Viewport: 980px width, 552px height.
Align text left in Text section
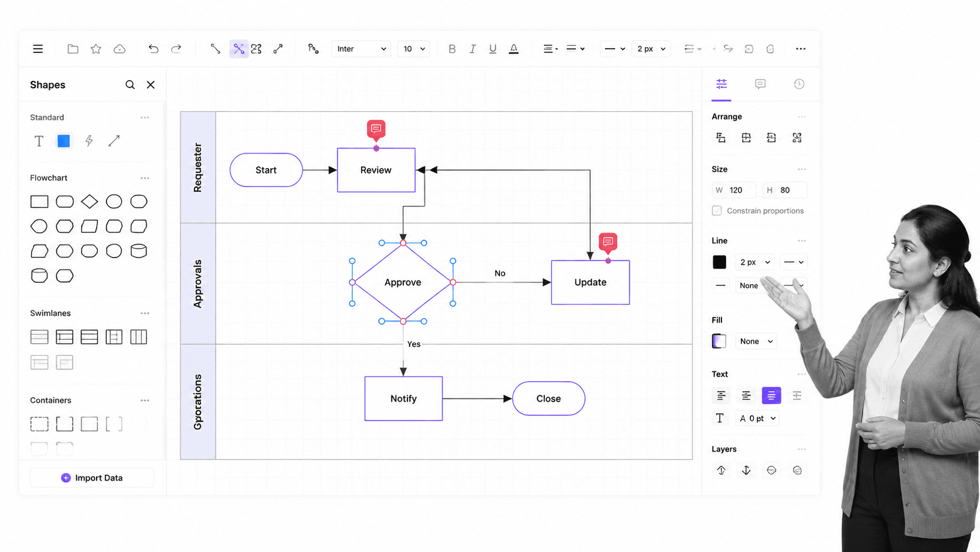(x=721, y=396)
